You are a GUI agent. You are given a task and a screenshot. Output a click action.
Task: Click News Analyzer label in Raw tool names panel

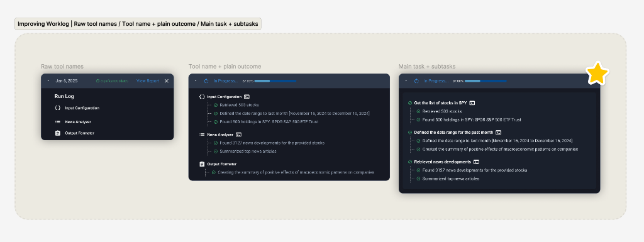coord(78,122)
